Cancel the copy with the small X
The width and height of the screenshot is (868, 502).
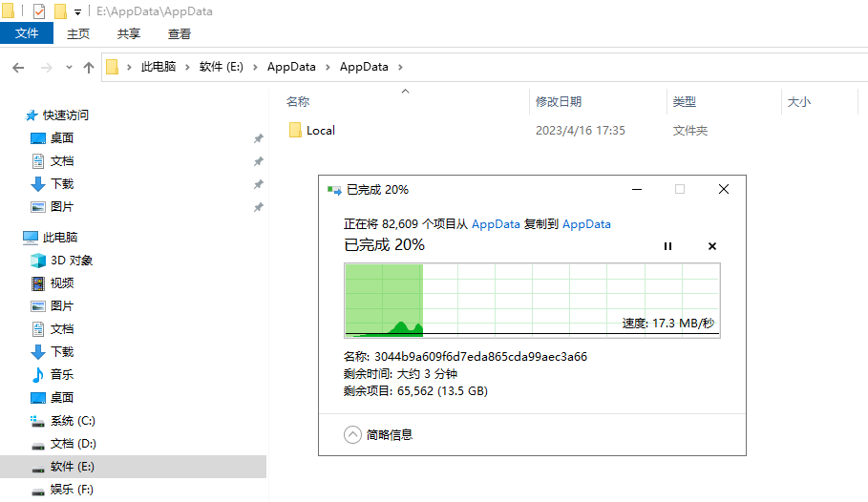712,246
